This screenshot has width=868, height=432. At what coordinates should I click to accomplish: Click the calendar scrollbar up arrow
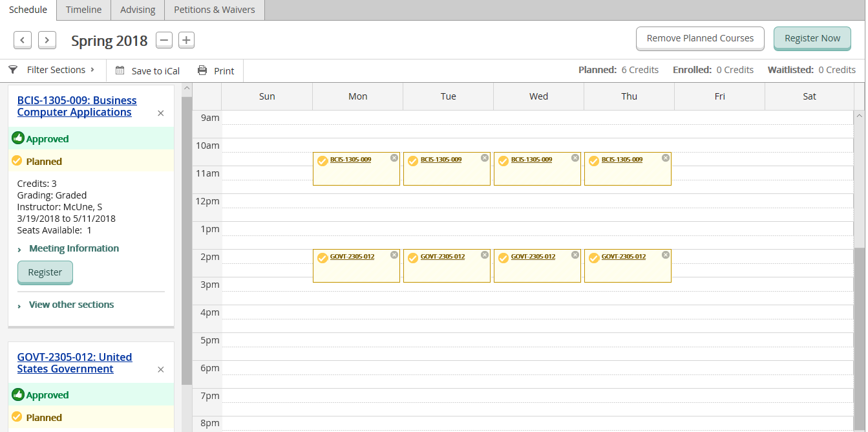[x=860, y=116]
